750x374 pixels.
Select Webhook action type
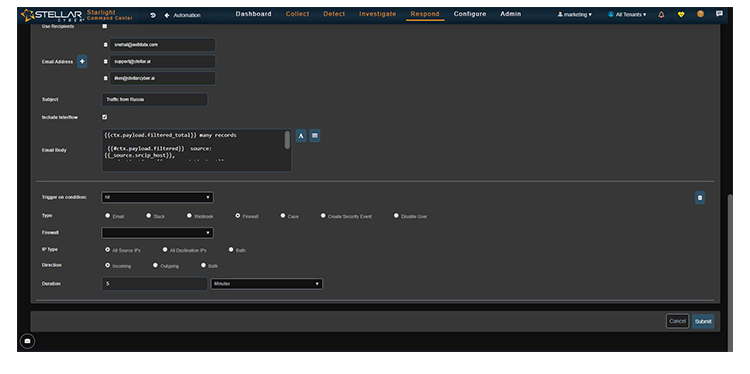[189, 216]
